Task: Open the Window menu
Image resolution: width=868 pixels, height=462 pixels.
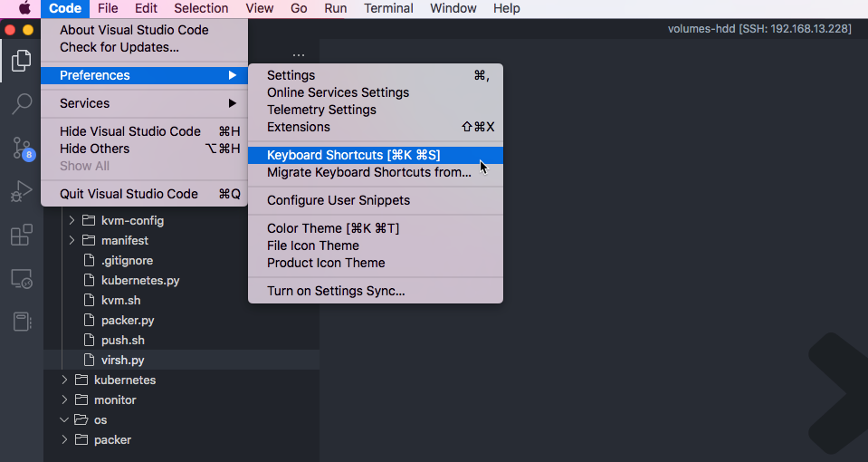Action: (453, 8)
